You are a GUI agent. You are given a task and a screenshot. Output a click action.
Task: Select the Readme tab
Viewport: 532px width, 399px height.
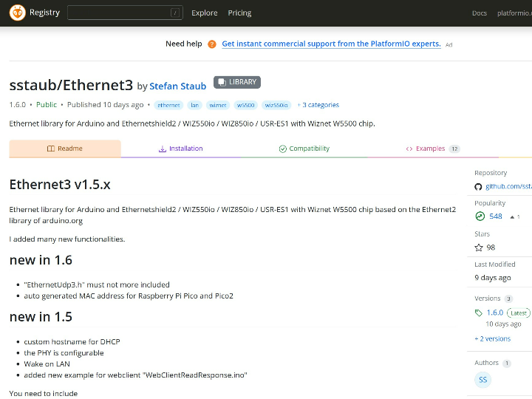point(65,149)
